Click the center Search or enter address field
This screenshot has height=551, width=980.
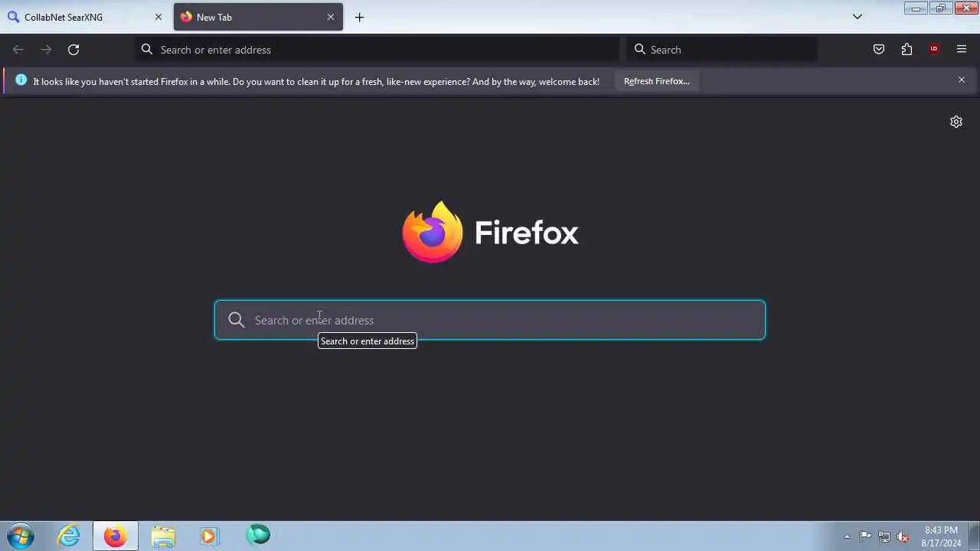coord(490,320)
